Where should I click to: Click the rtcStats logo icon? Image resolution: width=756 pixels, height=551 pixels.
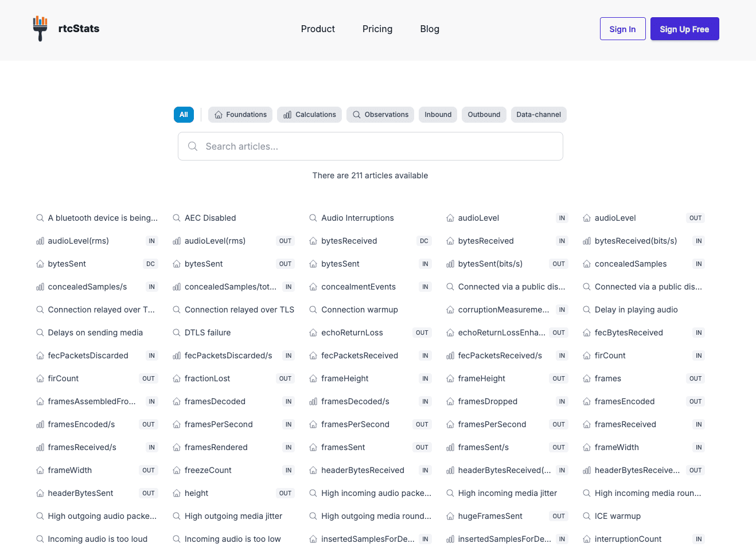tap(40, 28)
